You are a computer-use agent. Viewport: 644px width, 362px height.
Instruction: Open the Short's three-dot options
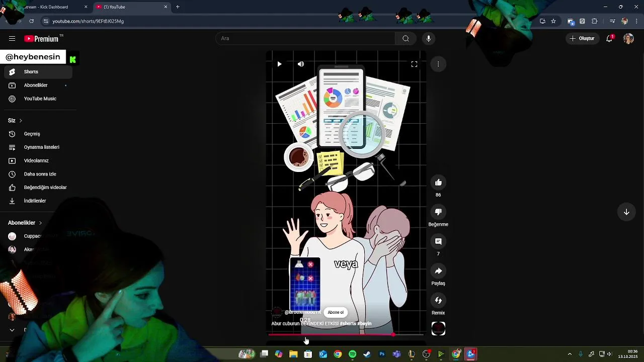click(438, 64)
